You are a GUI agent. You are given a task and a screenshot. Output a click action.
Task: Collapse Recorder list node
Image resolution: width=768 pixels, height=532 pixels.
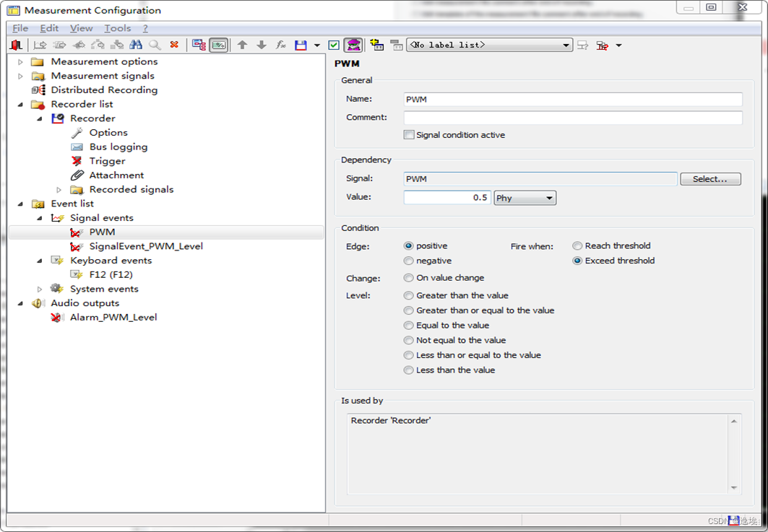click(x=20, y=104)
